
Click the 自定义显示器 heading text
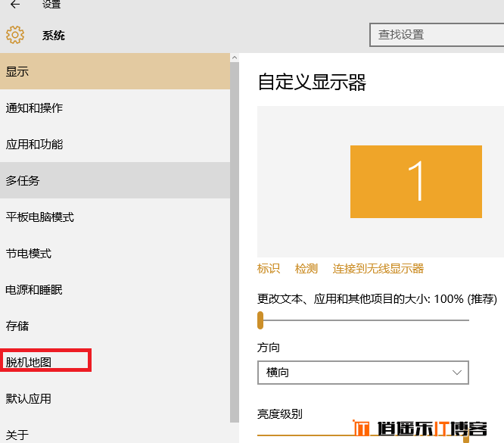(x=312, y=82)
